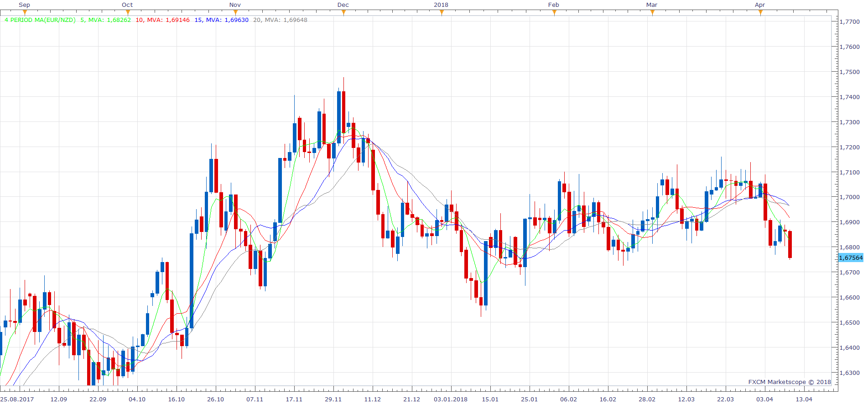Click the 1,6400 price axis label

[x=849, y=347]
